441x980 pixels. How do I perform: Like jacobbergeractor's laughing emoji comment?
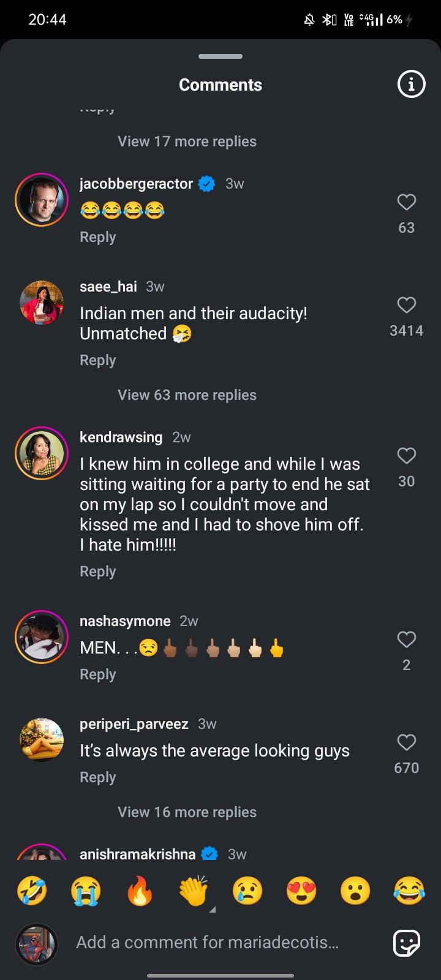pyautogui.click(x=406, y=202)
